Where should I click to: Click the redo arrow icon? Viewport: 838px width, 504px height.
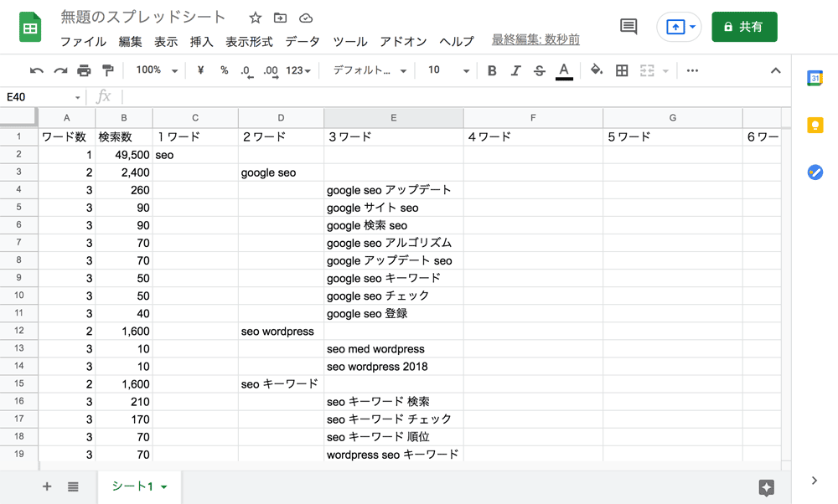pyautogui.click(x=60, y=70)
